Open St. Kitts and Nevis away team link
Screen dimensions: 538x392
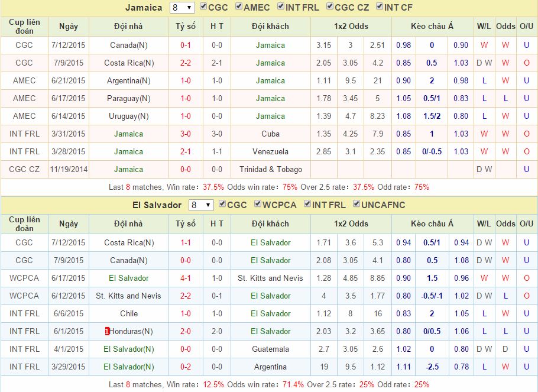pos(270,278)
